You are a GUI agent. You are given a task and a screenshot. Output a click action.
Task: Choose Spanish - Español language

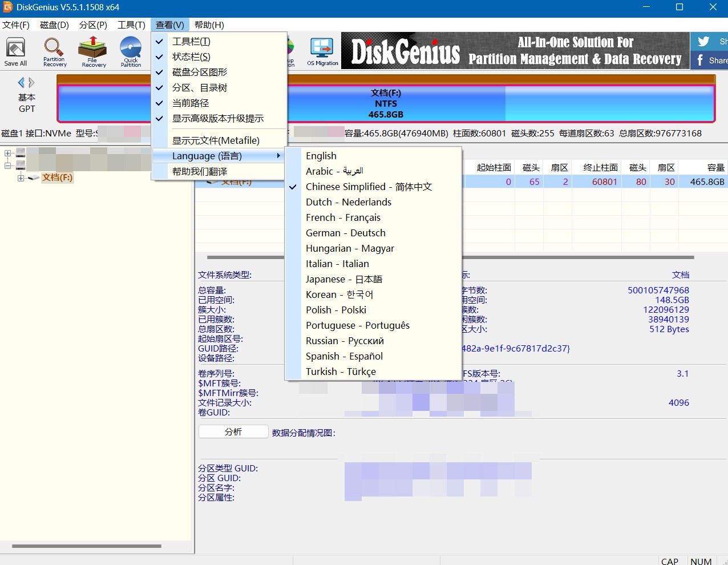pos(373,356)
